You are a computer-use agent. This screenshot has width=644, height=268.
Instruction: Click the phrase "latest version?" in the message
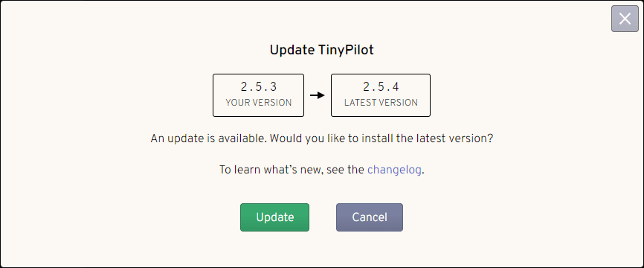454,138
